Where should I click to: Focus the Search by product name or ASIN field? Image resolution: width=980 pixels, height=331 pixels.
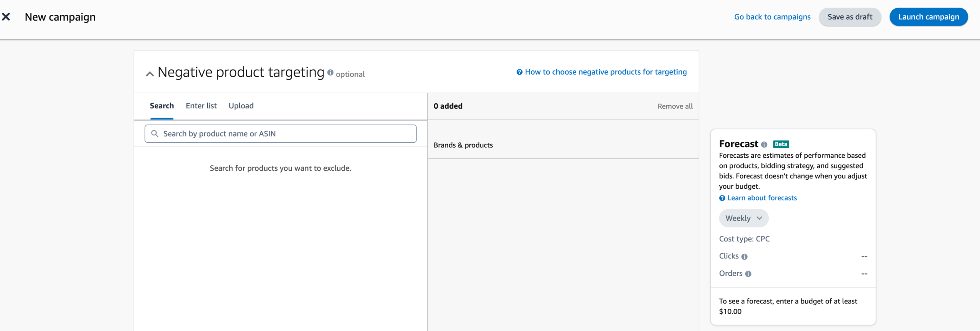click(x=280, y=134)
